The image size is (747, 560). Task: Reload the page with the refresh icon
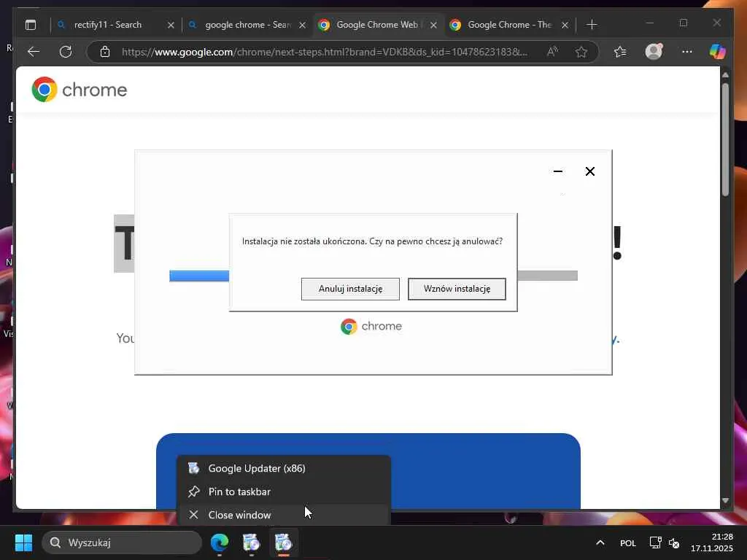[66, 52]
